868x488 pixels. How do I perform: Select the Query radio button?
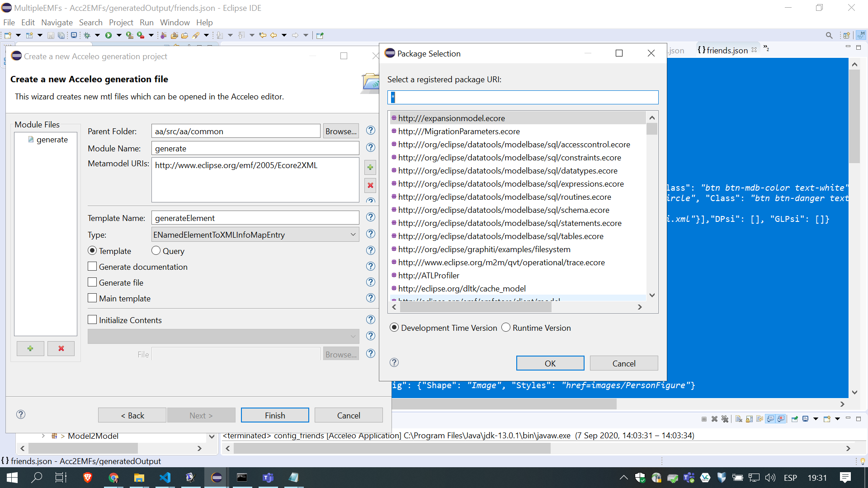click(x=156, y=250)
